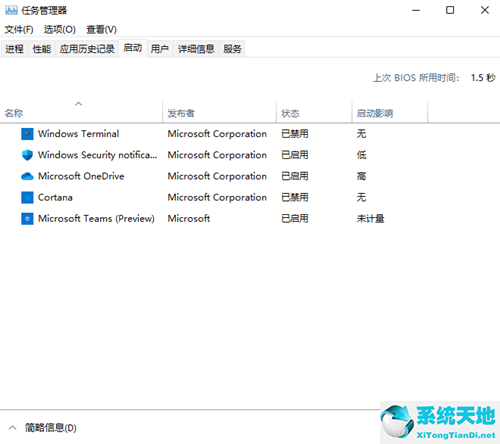Click the publisher Microsoft of the Teams row
Viewport: 500px width, 444px height.
[x=189, y=219]
